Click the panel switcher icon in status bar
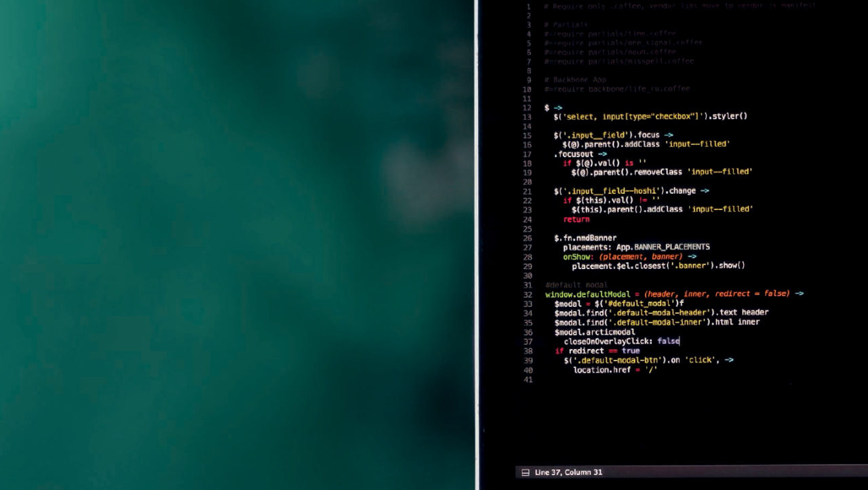Viewport: 868px width, 490px height. (525, 472)
